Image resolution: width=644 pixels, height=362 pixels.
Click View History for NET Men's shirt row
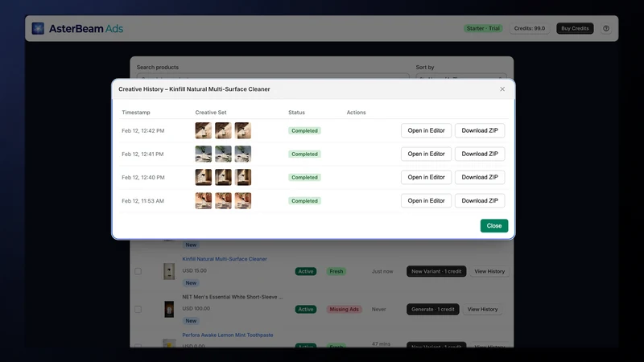click(482, 309)
